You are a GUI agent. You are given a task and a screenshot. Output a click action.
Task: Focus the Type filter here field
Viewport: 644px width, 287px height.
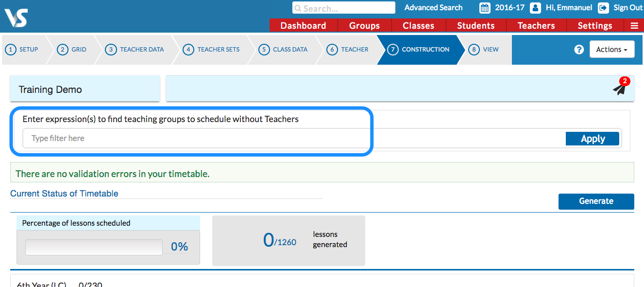(x=294, y=139)
